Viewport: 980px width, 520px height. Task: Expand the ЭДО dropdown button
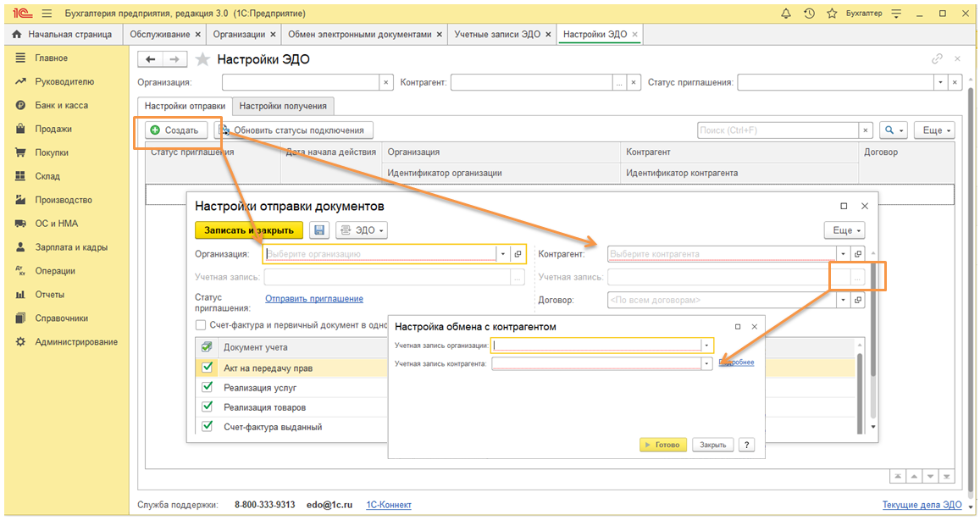pos(362,230)
